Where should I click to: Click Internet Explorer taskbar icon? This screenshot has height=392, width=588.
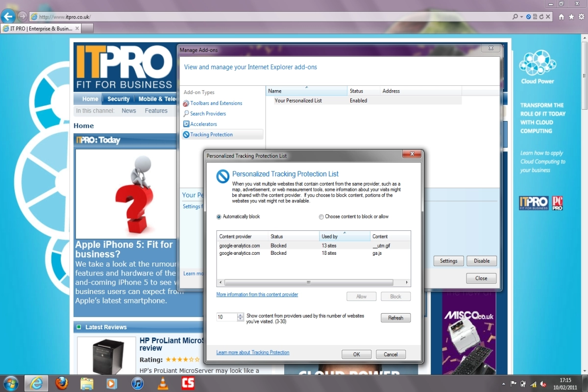[36, 383]
